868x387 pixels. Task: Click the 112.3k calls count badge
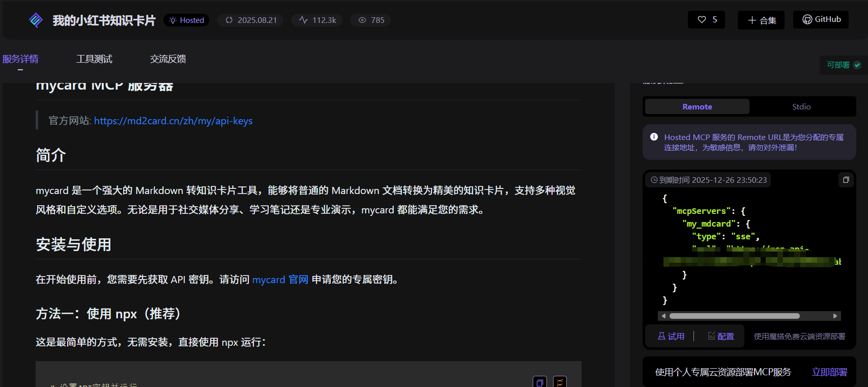317,20
